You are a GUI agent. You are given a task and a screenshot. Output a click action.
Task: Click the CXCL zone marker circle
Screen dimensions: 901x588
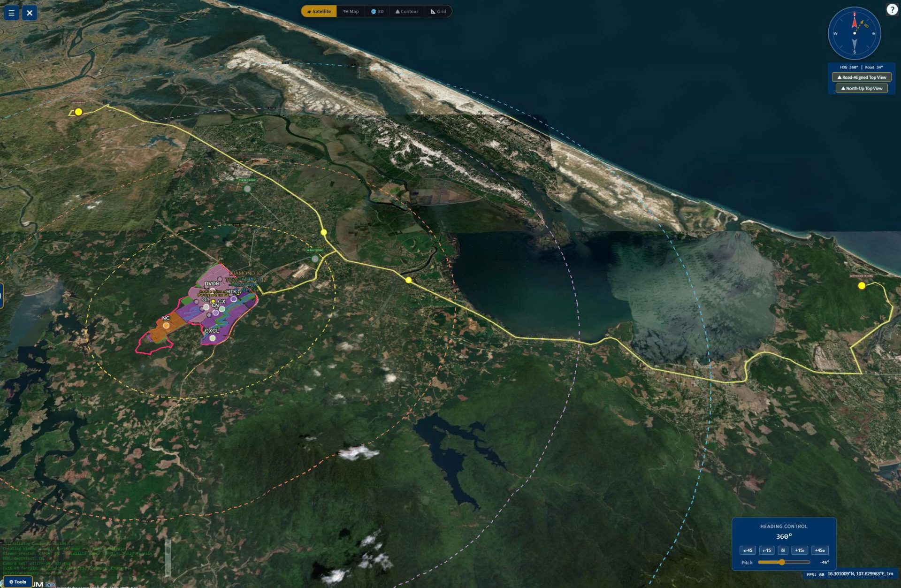[x=213, y=338]
